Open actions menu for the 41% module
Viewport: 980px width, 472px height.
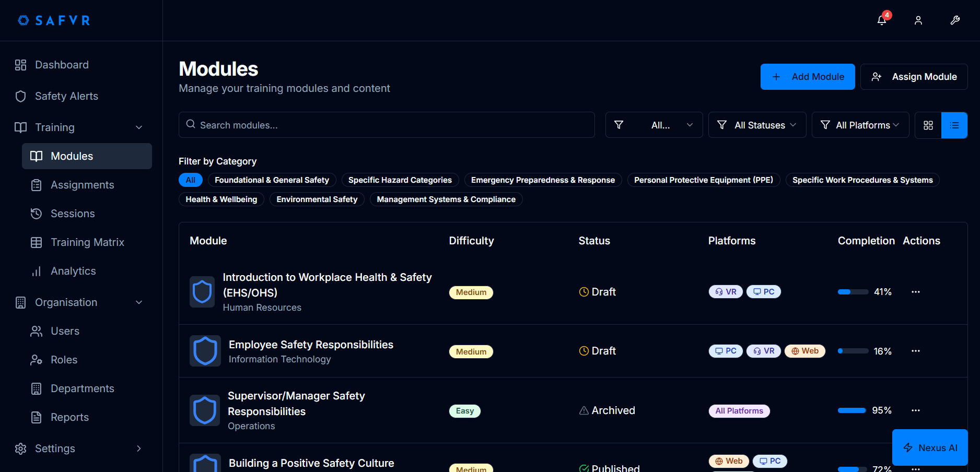[916, 292]
